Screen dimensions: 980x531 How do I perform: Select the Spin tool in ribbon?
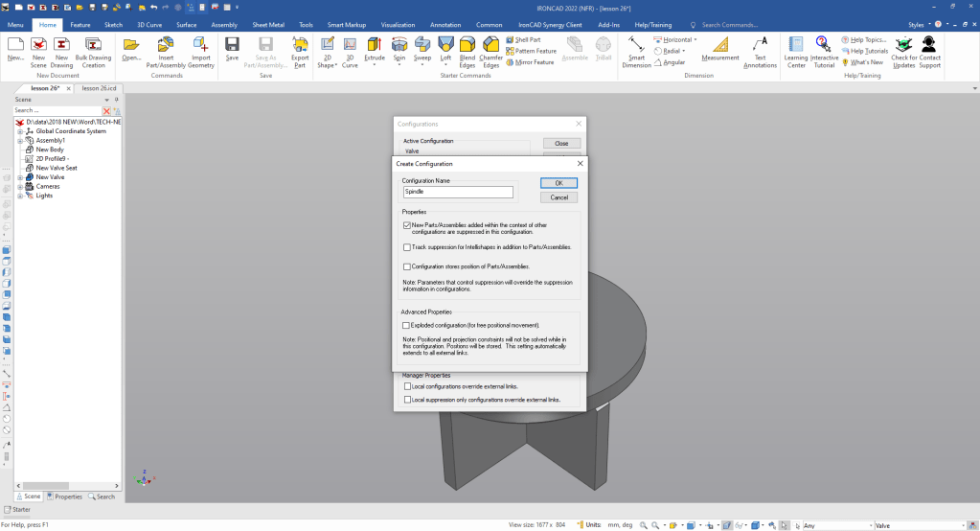point(399,45)
